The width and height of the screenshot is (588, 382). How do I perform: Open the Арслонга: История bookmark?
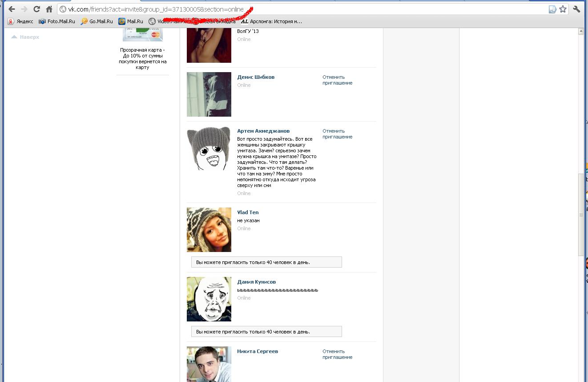click(x=271, y=21)
